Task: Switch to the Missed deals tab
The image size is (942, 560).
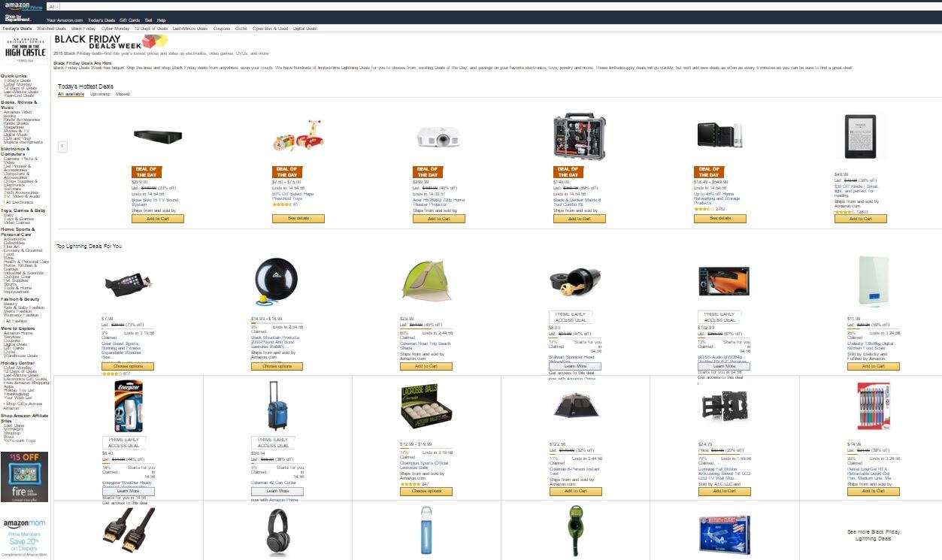Action: tap(122, 94)
